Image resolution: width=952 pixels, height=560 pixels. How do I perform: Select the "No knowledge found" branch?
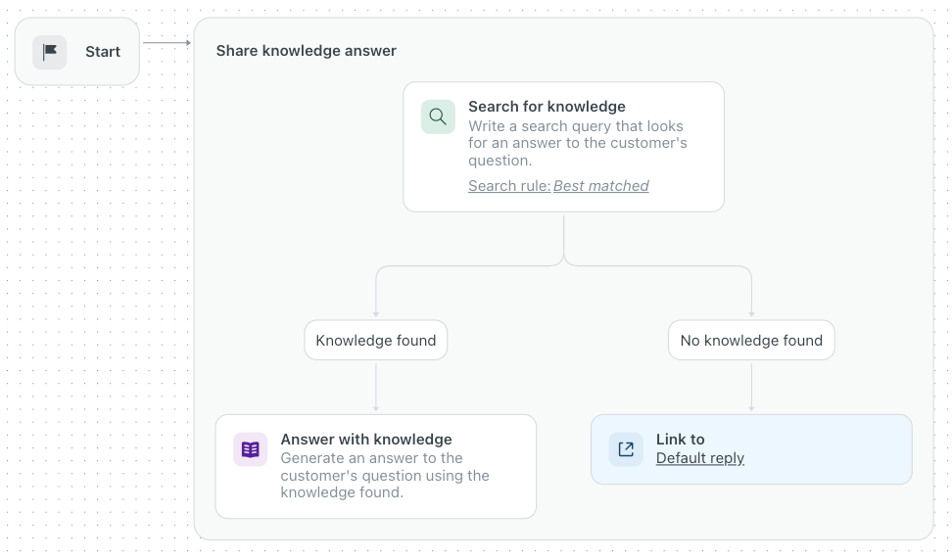click(751, 341)
